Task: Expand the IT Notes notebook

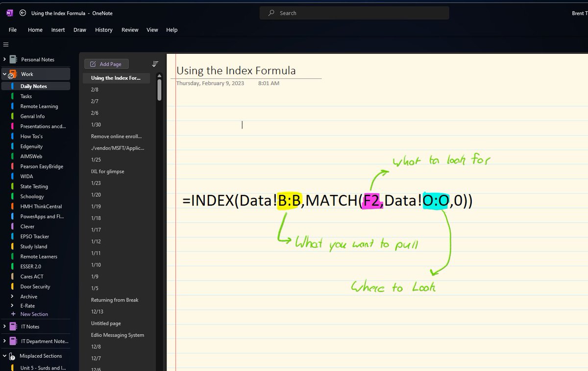Action: point(4,326)
